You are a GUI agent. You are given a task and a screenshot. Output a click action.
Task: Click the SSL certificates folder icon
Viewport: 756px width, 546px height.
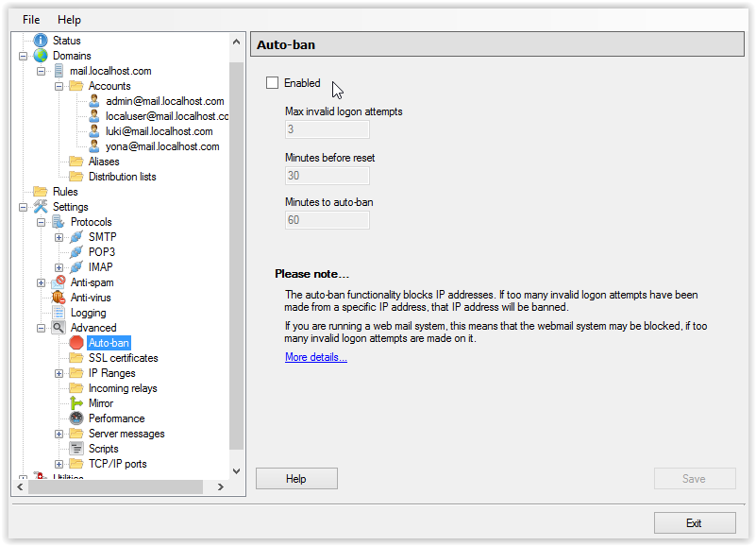[76, 358]
